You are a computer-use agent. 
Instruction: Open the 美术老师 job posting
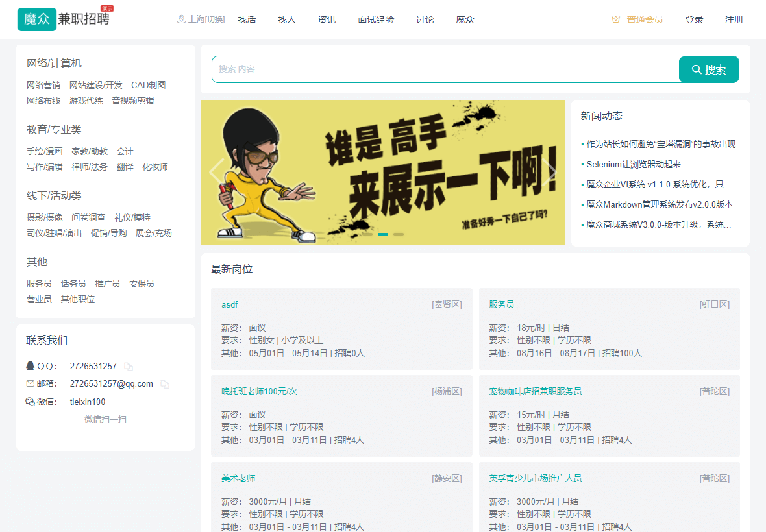238,478
